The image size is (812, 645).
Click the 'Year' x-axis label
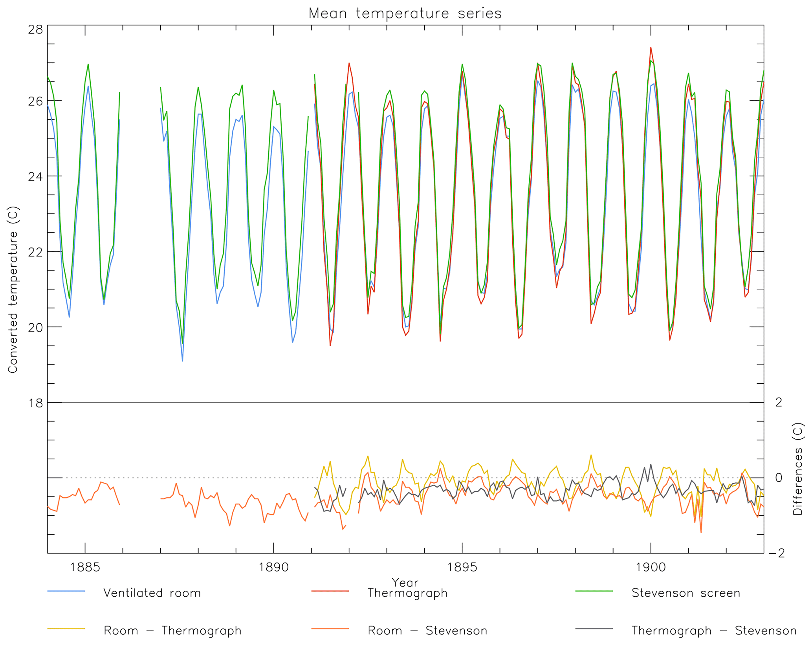click(405, 582)
